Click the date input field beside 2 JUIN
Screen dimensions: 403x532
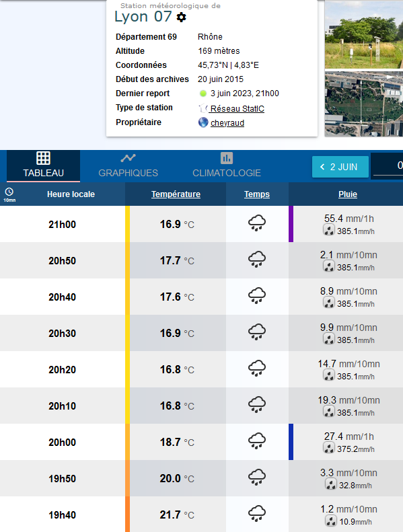coord(388,165)
